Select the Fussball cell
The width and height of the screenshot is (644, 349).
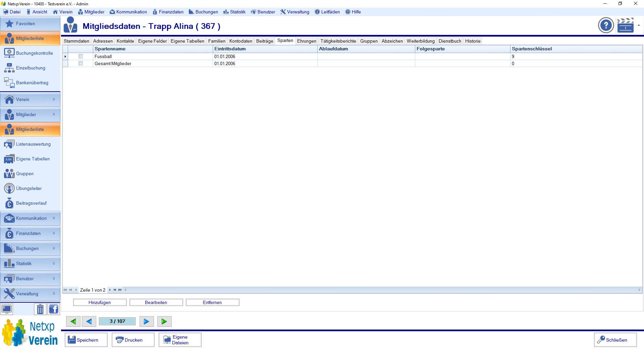(x=153, y=56)
